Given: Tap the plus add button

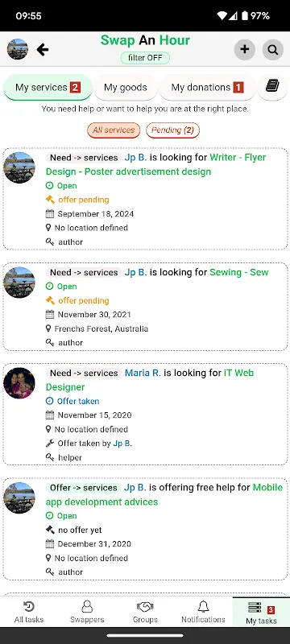Looking at the screenshot, I should click(245, 50).
